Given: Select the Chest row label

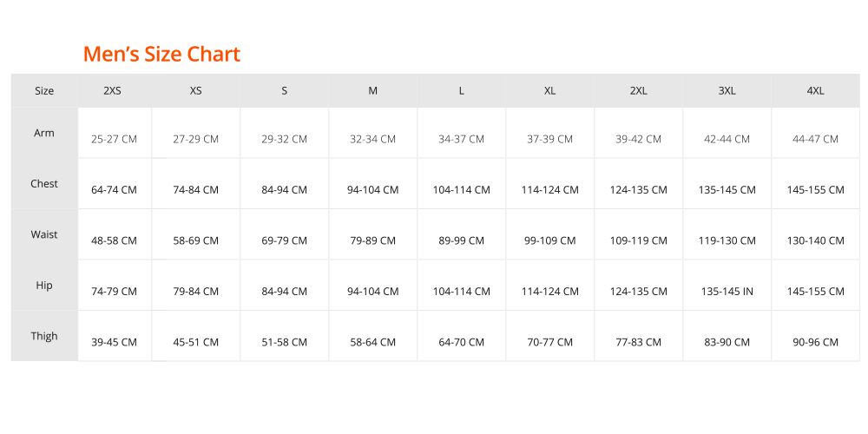Looking at the screenshot, I should point(44,184).
